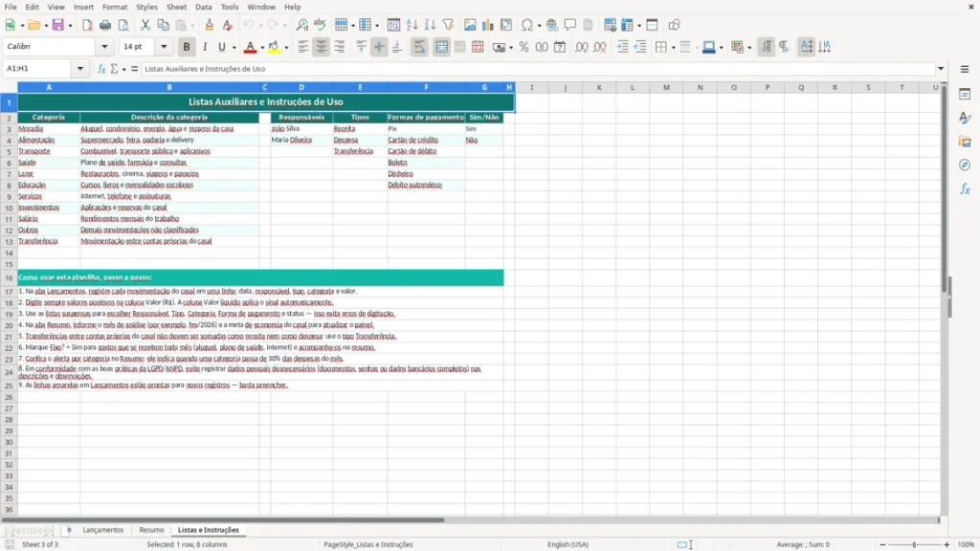Click the Cut scissors icon

[145, 25]
